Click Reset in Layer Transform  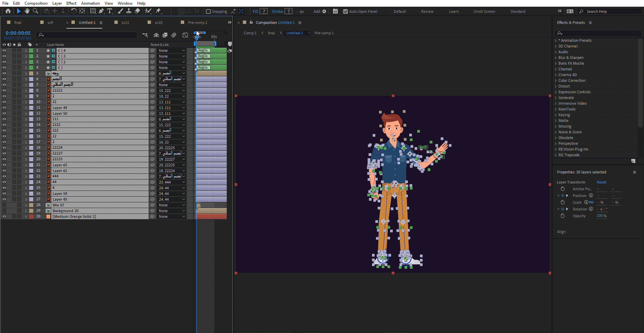point(601,182)
